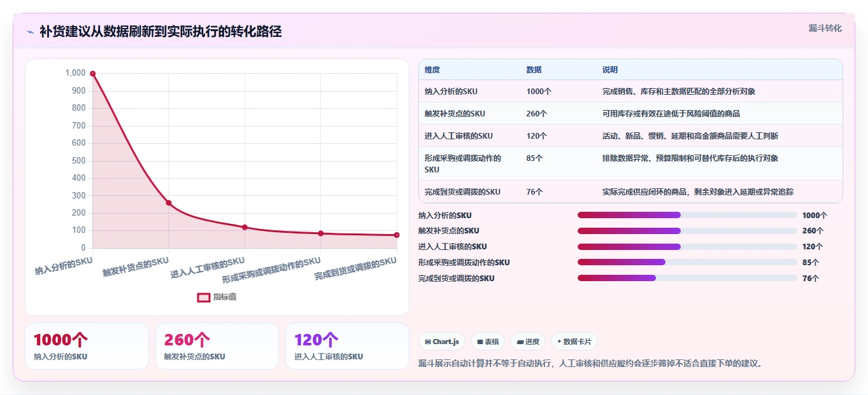Click the 120个 cell in the table
Screen dimensions: 868x395
[x=537, y=136]
